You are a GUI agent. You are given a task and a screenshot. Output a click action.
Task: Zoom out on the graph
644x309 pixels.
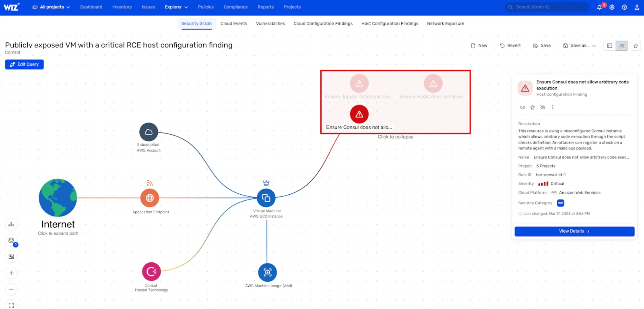11,289
